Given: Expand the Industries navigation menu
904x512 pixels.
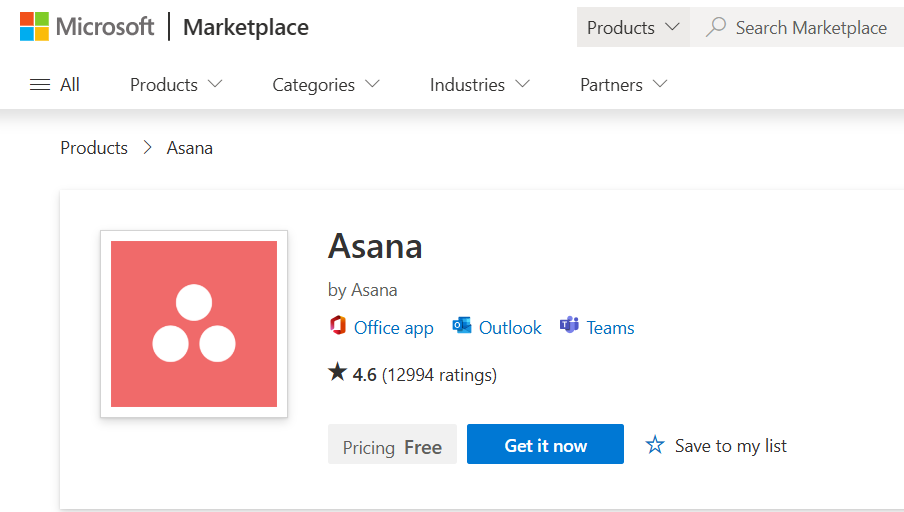Looking at the screenshot, I should 480,85.
